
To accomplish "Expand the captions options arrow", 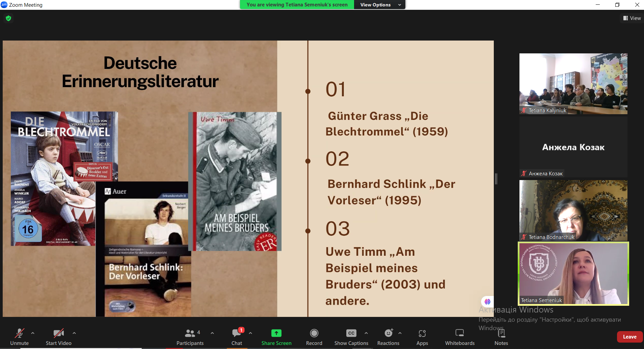I will pyautogui.click(x=366, y=333).
